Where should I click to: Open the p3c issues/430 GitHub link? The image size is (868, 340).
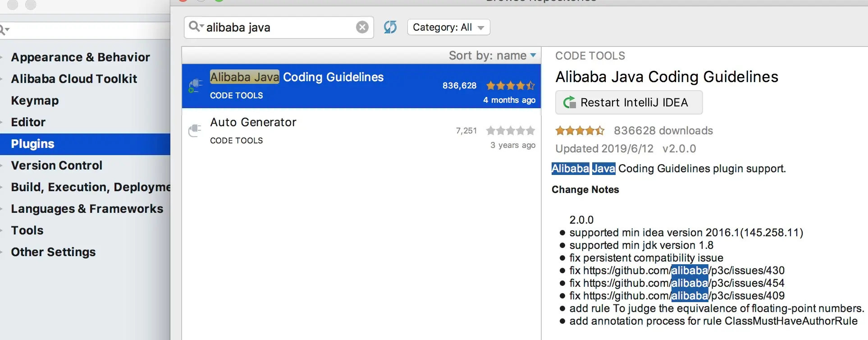pos(683,271)
